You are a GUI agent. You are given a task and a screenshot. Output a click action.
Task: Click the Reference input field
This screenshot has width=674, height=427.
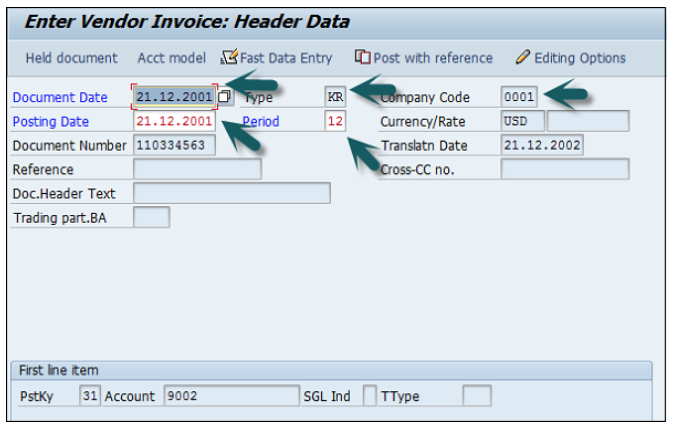[196, 169]
